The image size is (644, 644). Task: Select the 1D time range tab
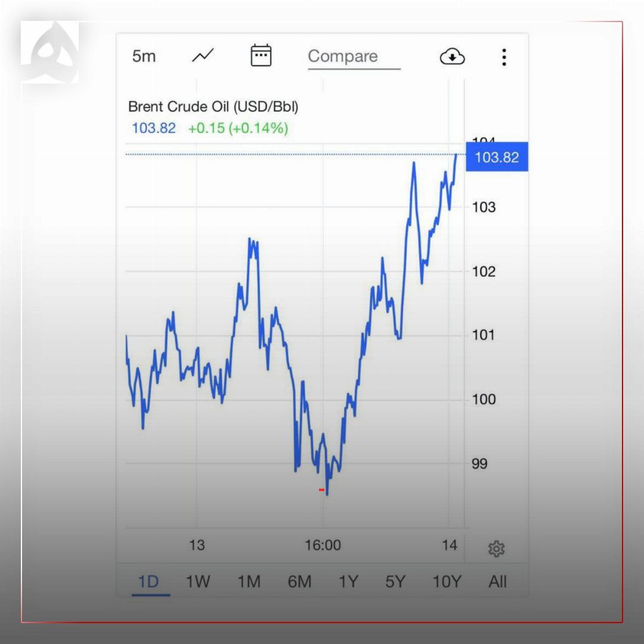pyautogui.click(x=148, y=581)
